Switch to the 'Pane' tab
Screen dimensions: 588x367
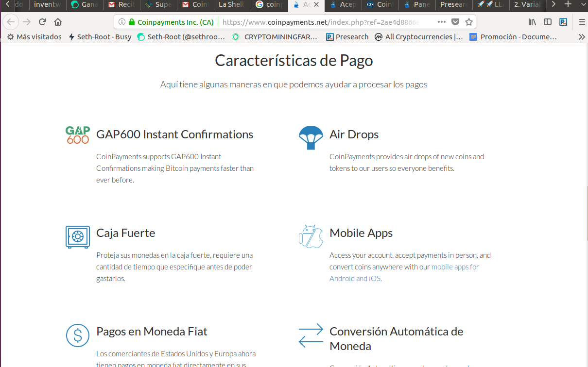[x=417, y=5]
